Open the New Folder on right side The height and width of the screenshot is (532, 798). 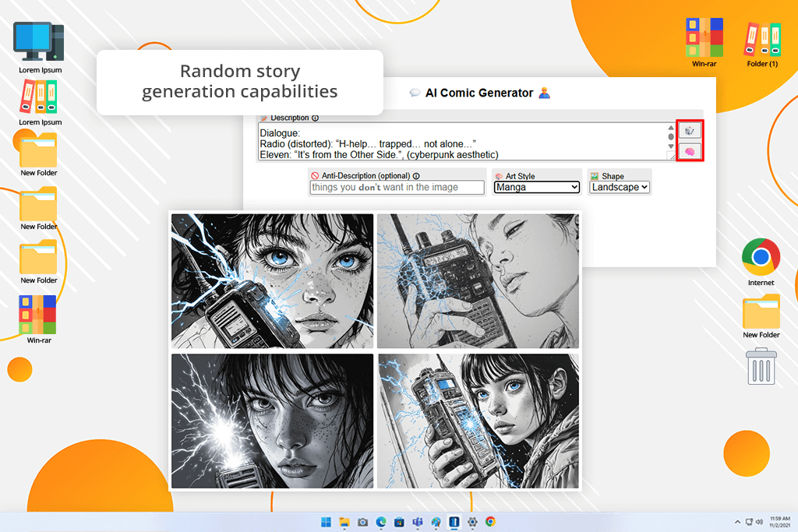pyautogui.click(x=761, y=316)
